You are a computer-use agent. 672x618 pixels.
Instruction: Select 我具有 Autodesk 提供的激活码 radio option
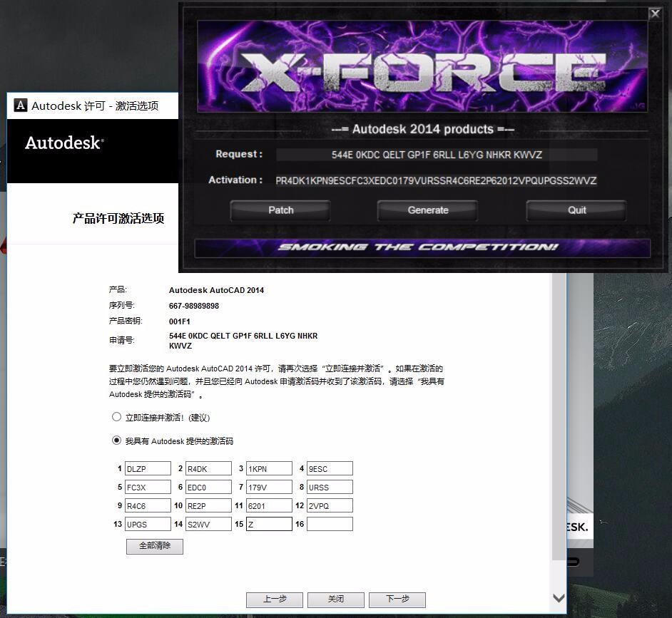pos(116,441)
